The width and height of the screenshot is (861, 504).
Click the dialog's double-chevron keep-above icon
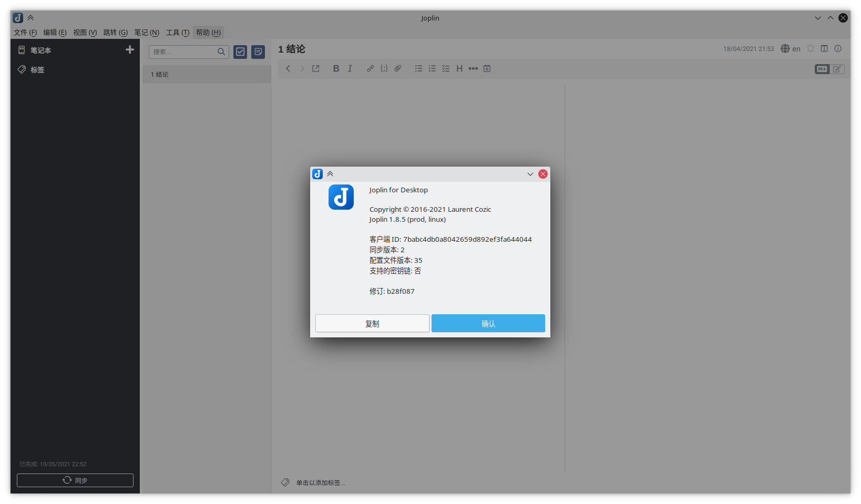[330, 174]
